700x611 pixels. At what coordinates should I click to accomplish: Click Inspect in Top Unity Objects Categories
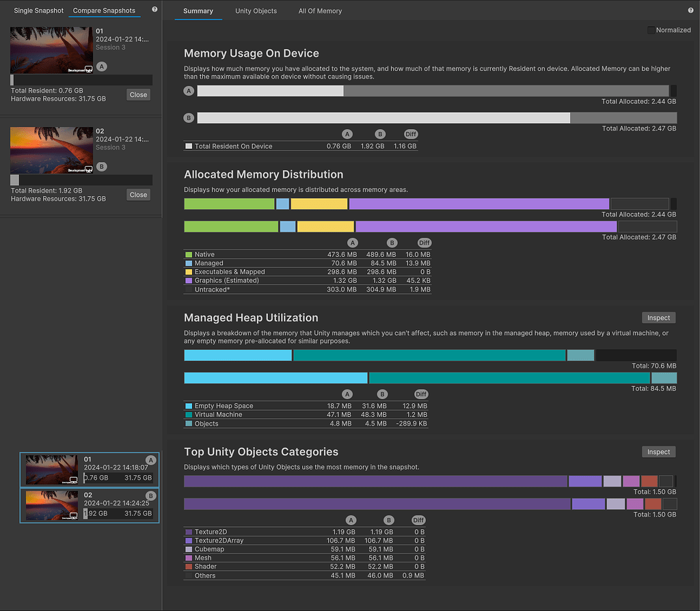(x=658, y=452)
